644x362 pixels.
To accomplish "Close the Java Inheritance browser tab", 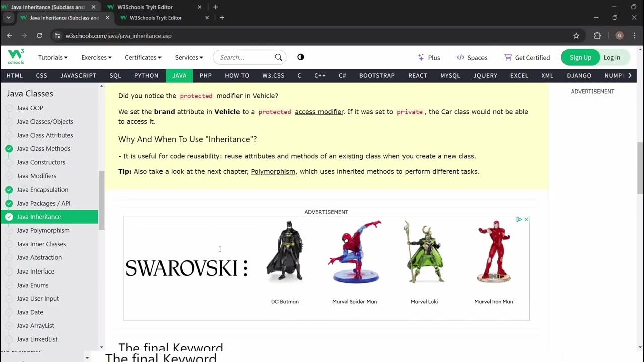I will (x=107, y=18).
